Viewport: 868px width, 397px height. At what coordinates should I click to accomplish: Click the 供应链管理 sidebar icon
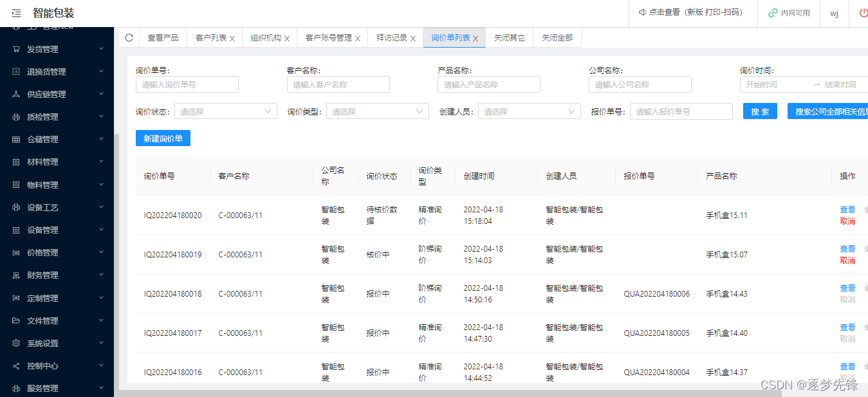(x=16, y=94)
